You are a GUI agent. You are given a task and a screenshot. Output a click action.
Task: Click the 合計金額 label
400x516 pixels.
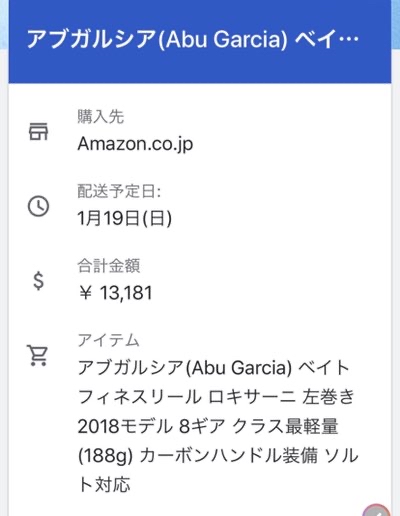109,266
